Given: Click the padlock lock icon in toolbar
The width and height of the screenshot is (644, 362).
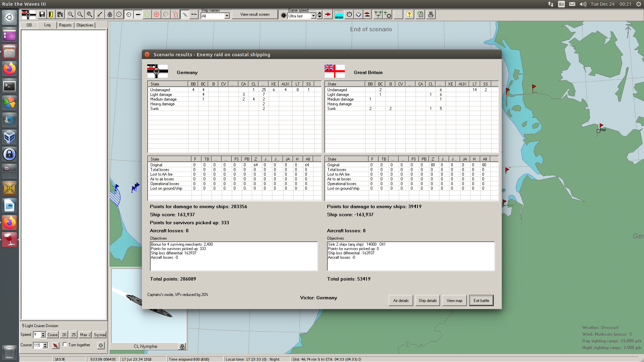Looking at the screenshot, I should coord(110,14).
